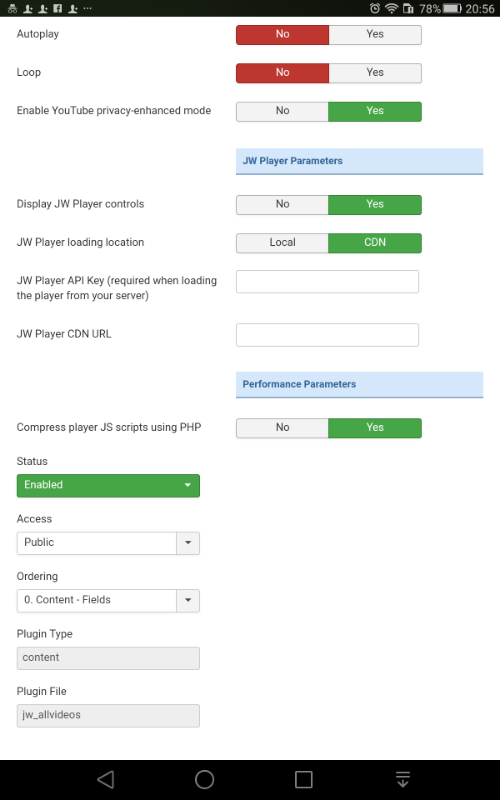This screenshot has width=500, height=800.
Task: Disable YouTube privacy-enhanced mode with No
Action: [282, 111]
